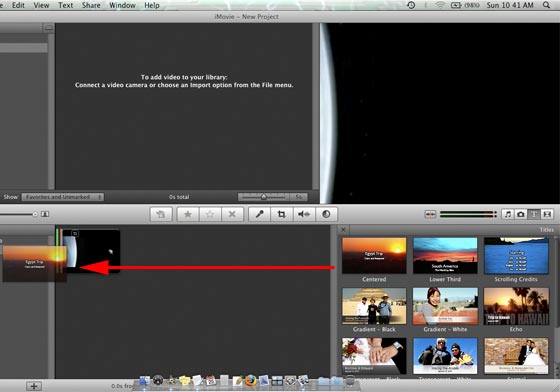Viewport: 560px width, 392px height.
Task: Open the Share menu
Action: 91,5
